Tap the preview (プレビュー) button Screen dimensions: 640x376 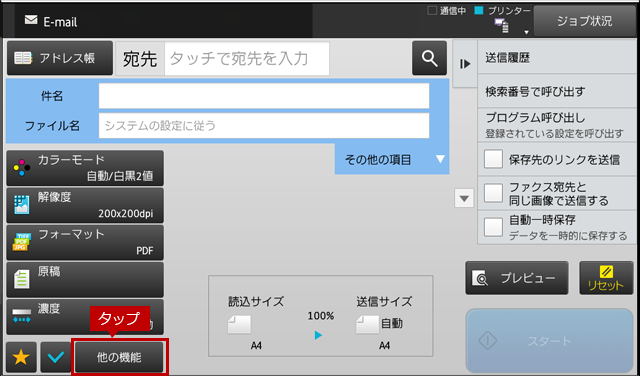pyautogui.click(x=517, y=278)
